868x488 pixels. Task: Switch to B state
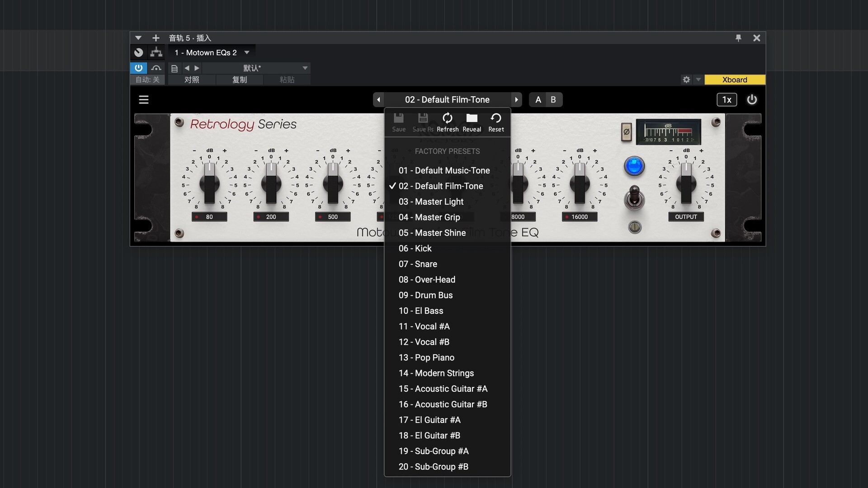[553, 99]
